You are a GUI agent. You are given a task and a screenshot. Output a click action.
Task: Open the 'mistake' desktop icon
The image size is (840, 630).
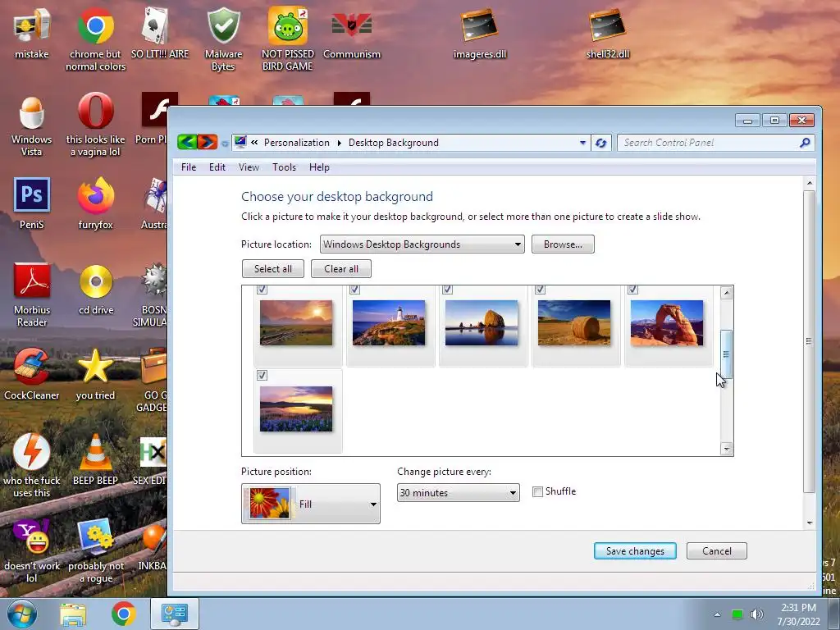point(32,32)
